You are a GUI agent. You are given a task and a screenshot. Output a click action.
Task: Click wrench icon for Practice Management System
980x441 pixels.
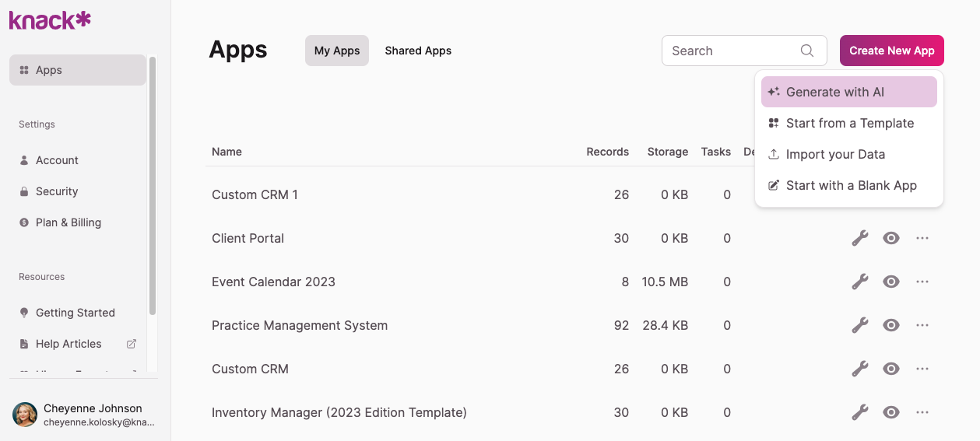tap(859, 325)
